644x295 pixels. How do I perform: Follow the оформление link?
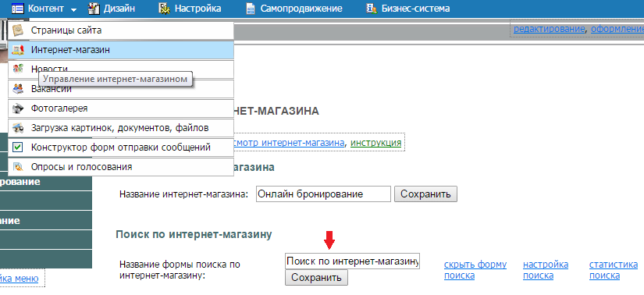[617, 28]
